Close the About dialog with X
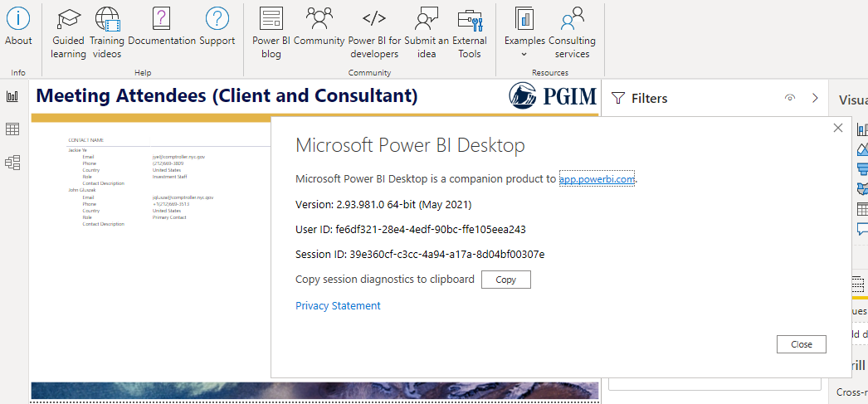 pos(838,128)
